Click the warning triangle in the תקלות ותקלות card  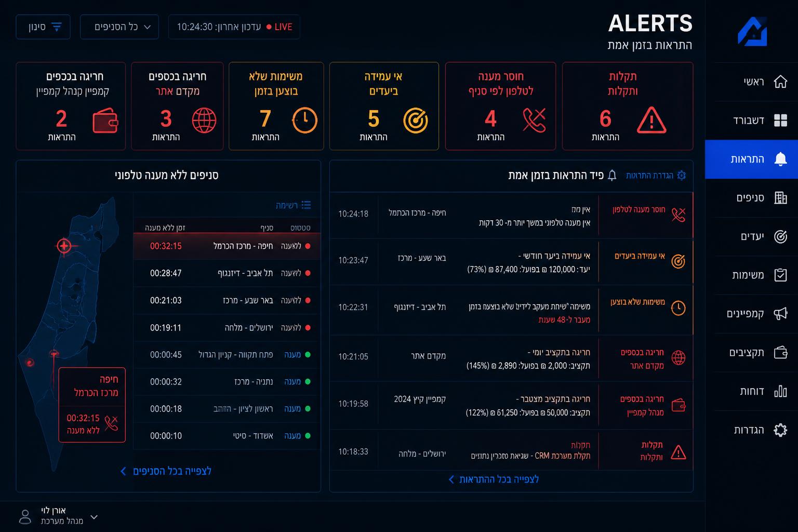click(651, 120)
